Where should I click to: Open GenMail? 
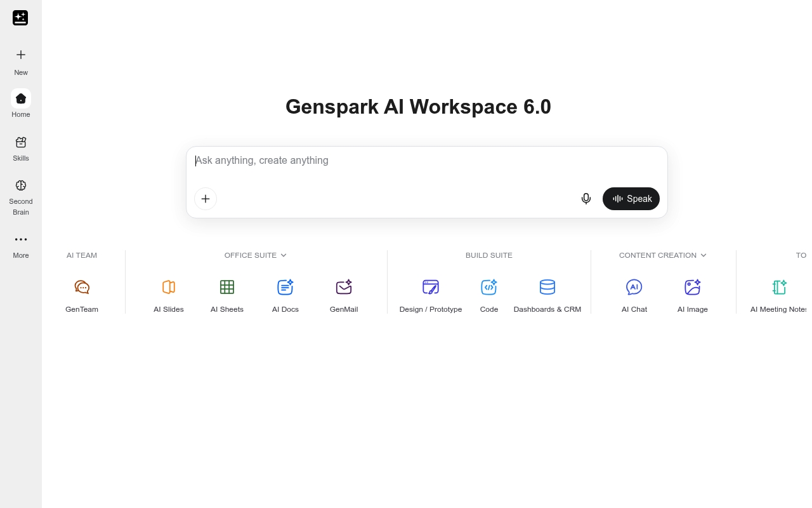pyautogui.click(x=344, y=296)
